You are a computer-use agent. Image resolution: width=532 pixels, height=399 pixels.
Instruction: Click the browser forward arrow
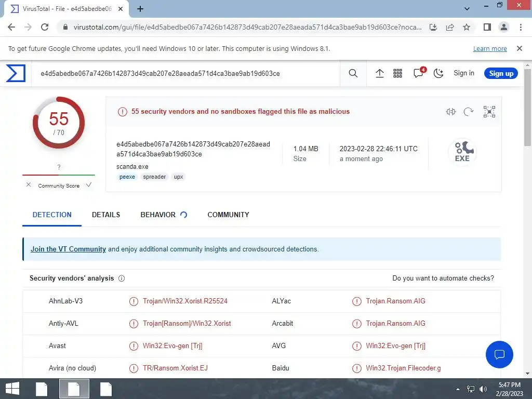(x=28, y=27)
